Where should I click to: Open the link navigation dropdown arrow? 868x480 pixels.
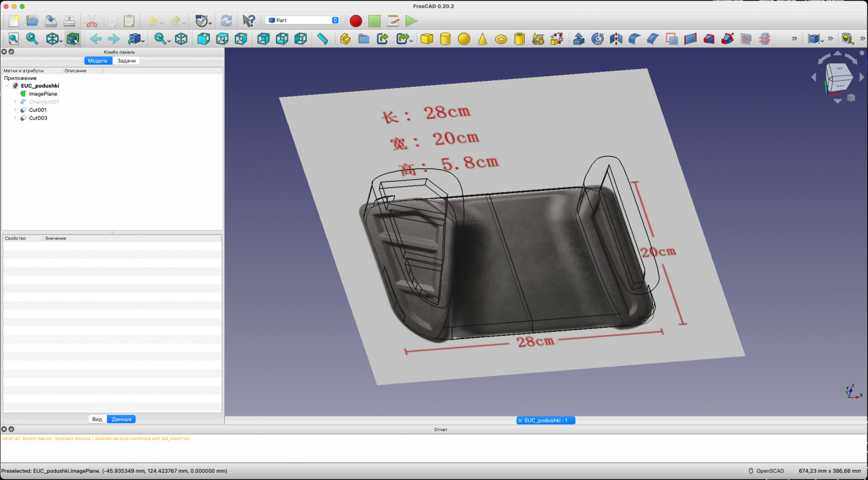[143, 41]
